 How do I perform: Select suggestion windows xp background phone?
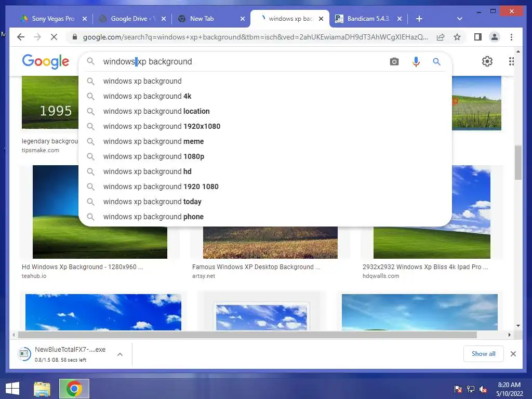click(x=265, y=217)
